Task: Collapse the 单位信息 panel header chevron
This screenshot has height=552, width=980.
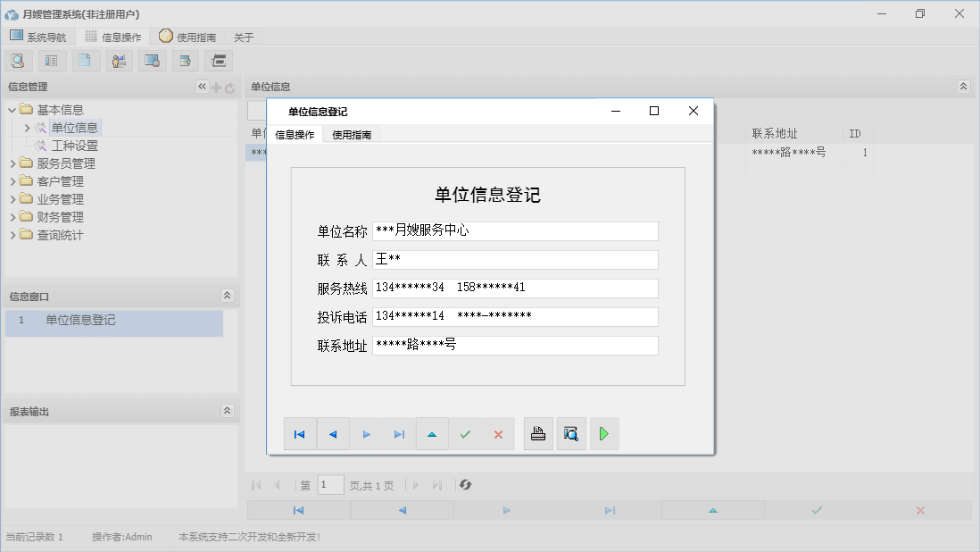Action: click(963, 87)
